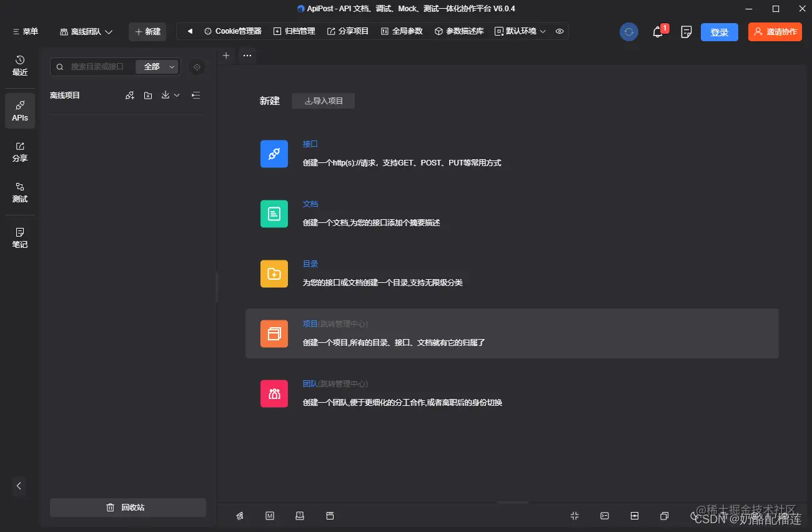Click the pink 团队 people icon
This screenshot has height=532, width=812.
(x=274, y=394)
